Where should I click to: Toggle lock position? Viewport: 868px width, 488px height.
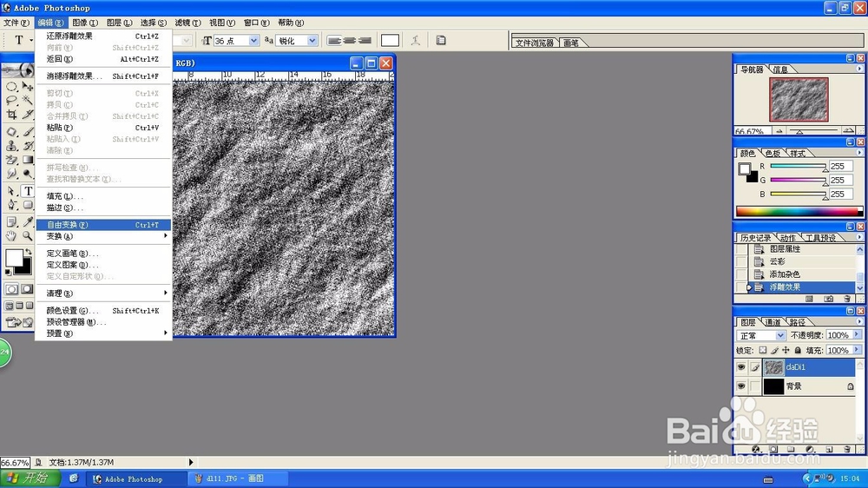point(786,350)
